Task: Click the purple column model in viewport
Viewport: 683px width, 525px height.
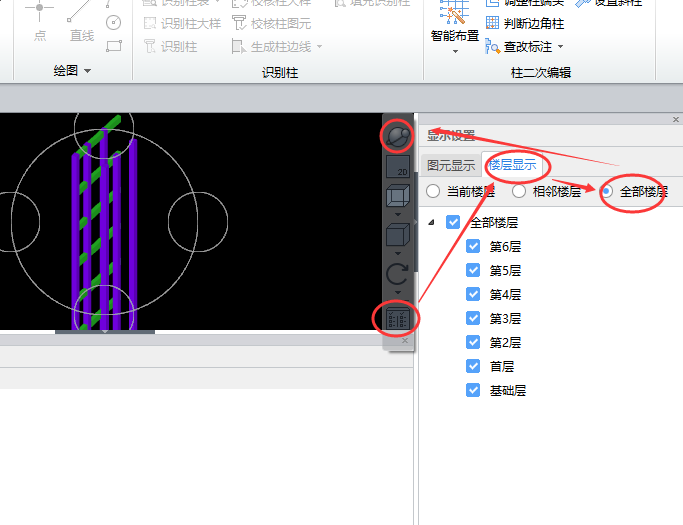Action: point(104,227)
